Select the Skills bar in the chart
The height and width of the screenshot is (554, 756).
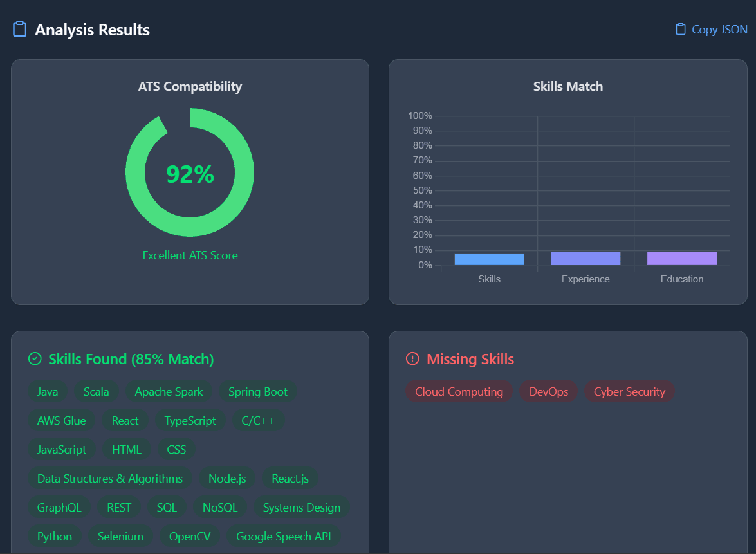(489, 258)
